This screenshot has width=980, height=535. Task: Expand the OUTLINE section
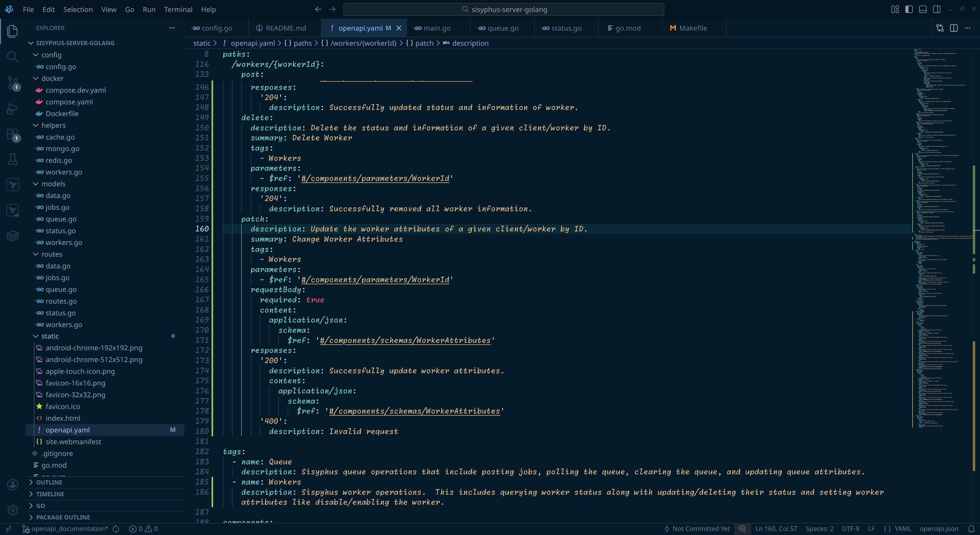49,482
